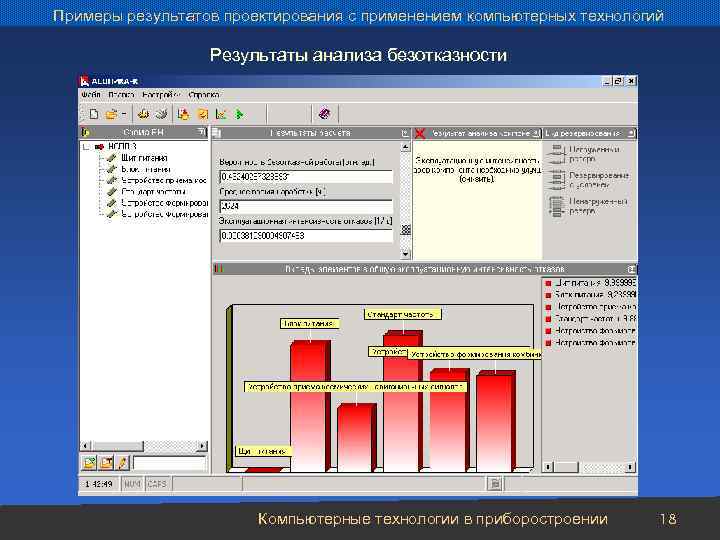The width and height of the screenshot is (720, 540).
Task: Collapse the root tree node expander
Action: coord(86,147)
